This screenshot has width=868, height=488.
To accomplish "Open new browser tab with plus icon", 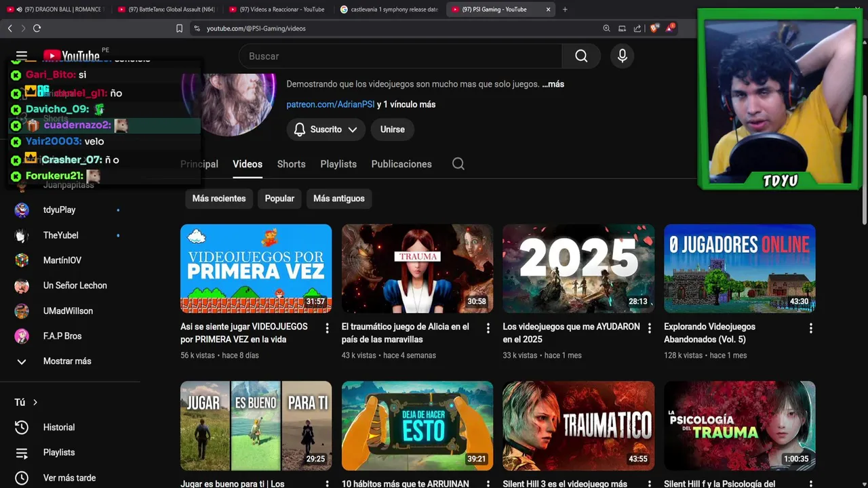I will click(565, 9).
